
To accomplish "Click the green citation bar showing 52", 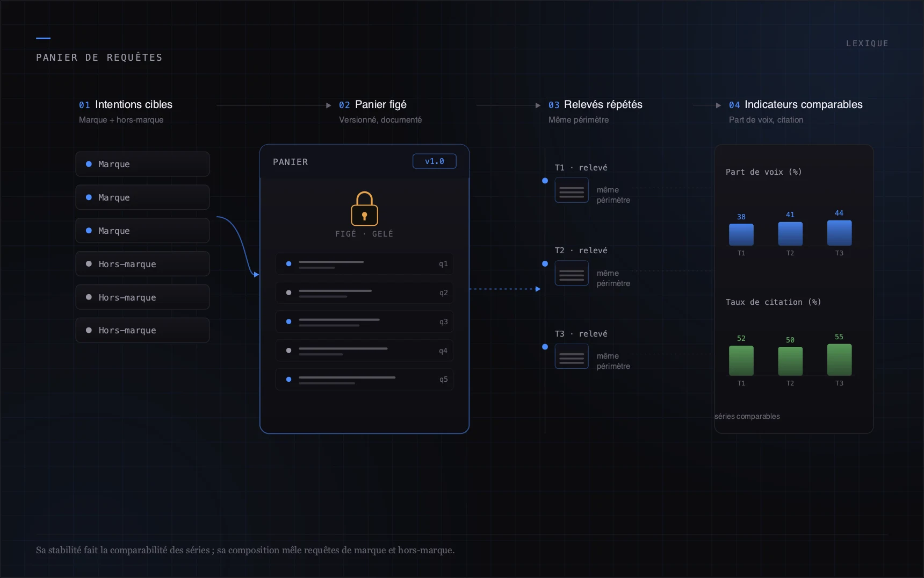I will click(741, 360).
